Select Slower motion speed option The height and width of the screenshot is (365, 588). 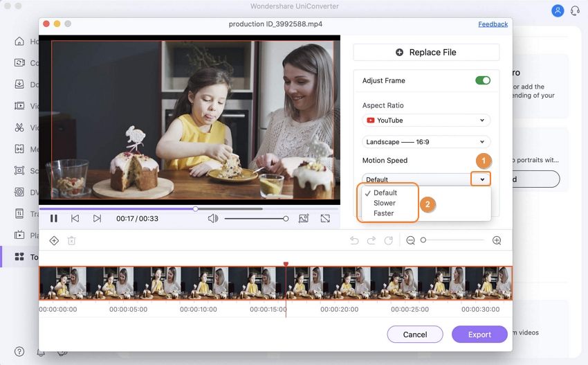[x=385, y=203]
